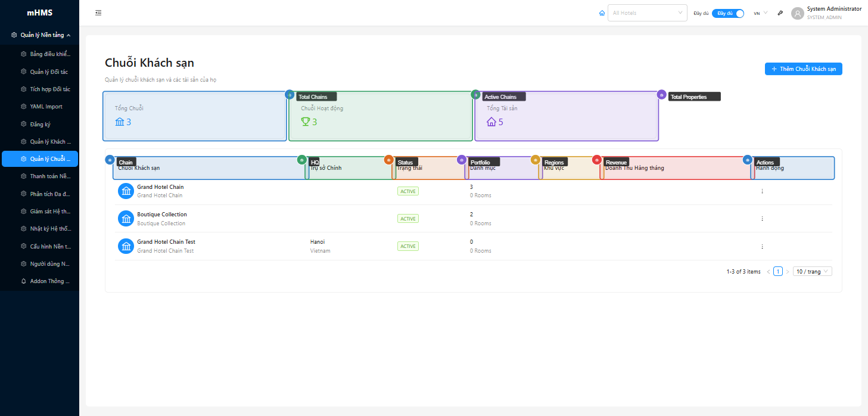Viewport: 868px width, 416px height.
Task: Click the System Administrator avatar icon
Action: pyautogui.click(x=798, y=13)
